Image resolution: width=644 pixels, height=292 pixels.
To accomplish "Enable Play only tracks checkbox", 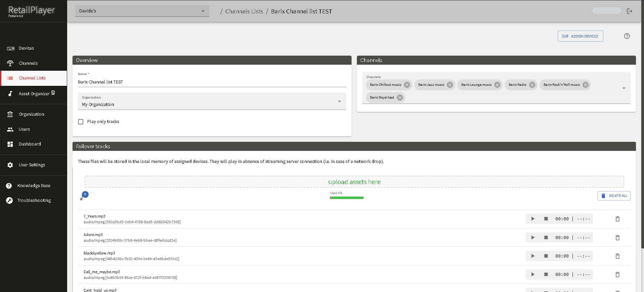I will [x=81, y=122].
